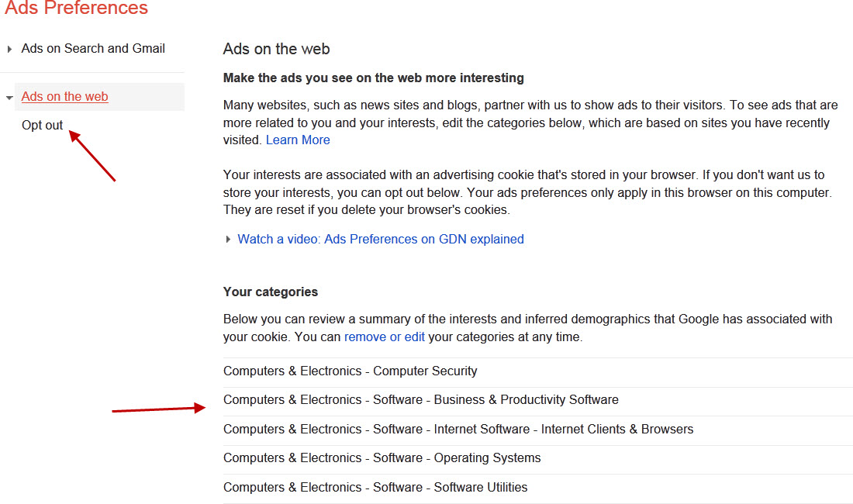Watch the Ads Preferences on GDN video
This screenshot has width=853, height=504.
tap(381, 240)
